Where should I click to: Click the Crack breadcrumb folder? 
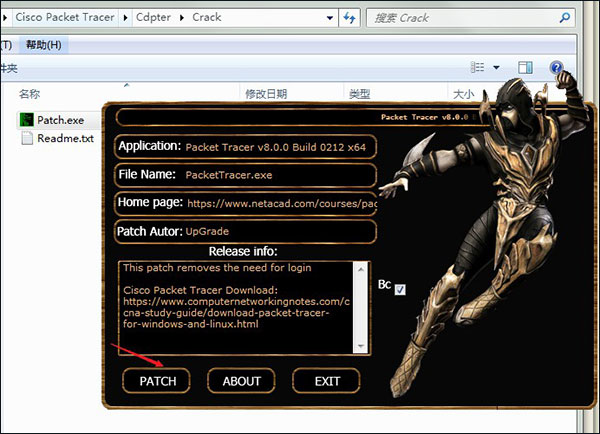pos(207,17)
